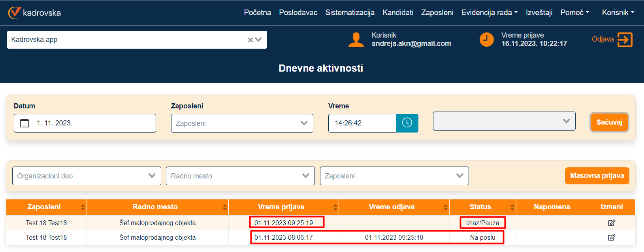Click the clock icon beside Vreme field
This screenshot has width=644, height=252.
(x=407, y=123)
